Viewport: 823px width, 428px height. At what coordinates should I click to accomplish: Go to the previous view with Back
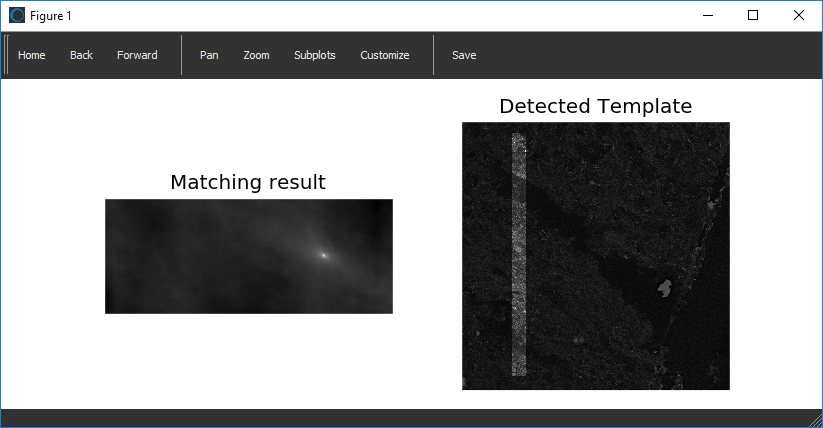(81, 55)
